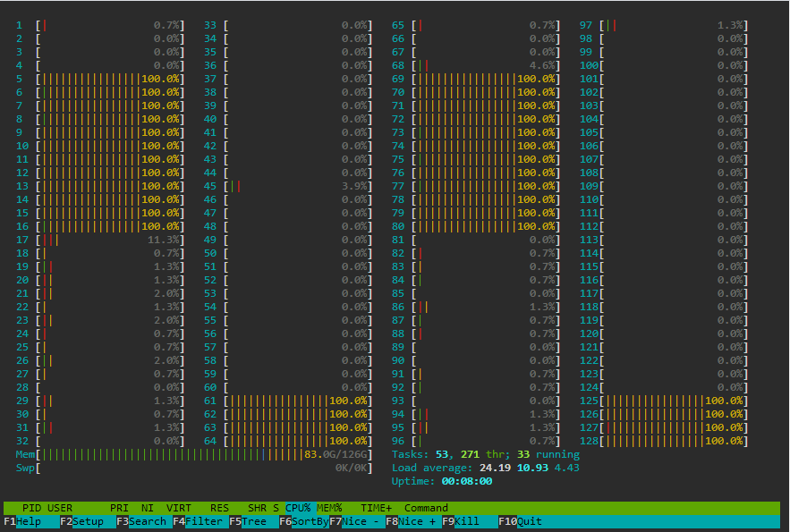The image size is (790, 532).
Task: Click the 0K/0K swap value
Action: [352, 469]
